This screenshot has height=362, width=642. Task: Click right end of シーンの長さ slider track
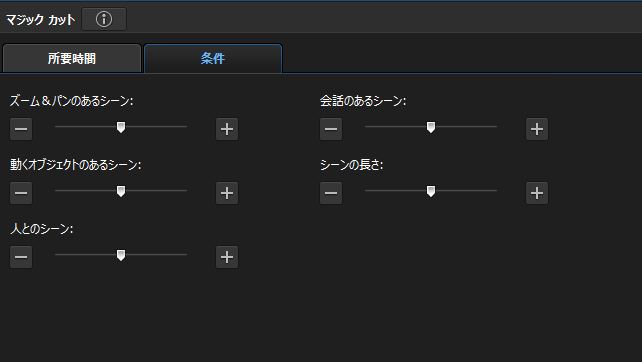(495, 190)
